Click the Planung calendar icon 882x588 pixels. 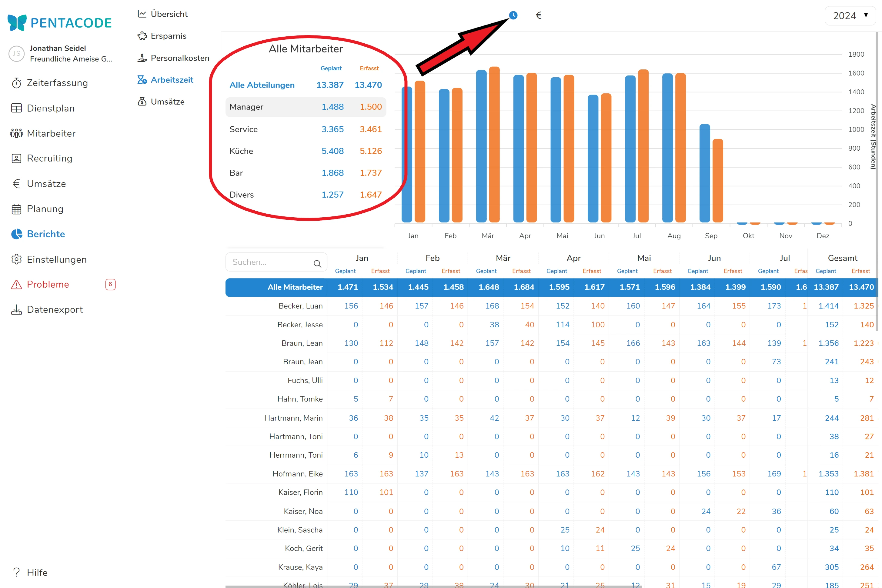point(16,209)
